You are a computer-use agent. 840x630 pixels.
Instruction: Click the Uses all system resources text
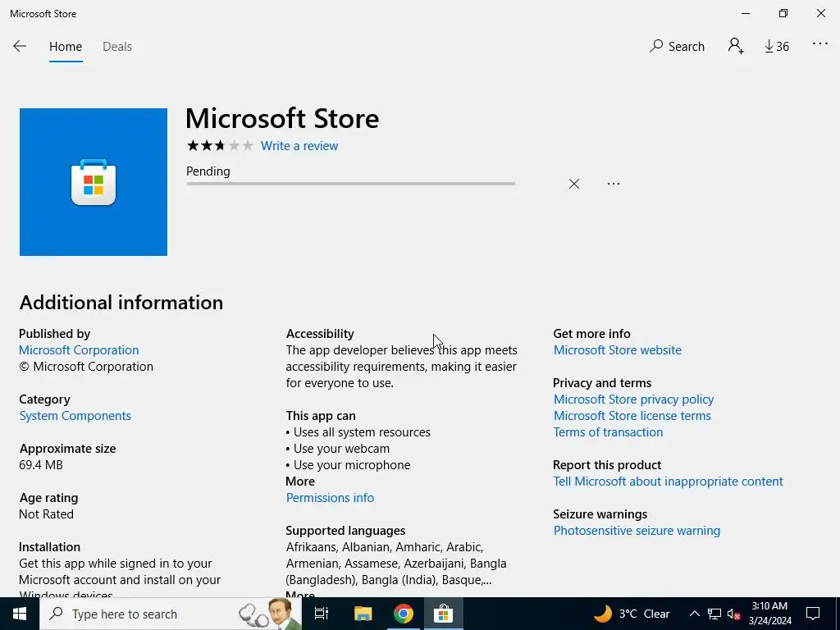click(362, 432)
